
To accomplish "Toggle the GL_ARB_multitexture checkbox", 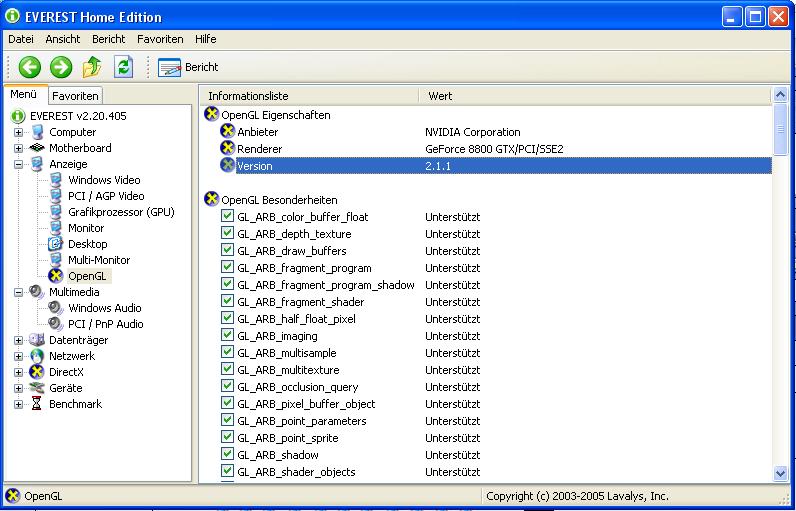I will click(227, 369).
